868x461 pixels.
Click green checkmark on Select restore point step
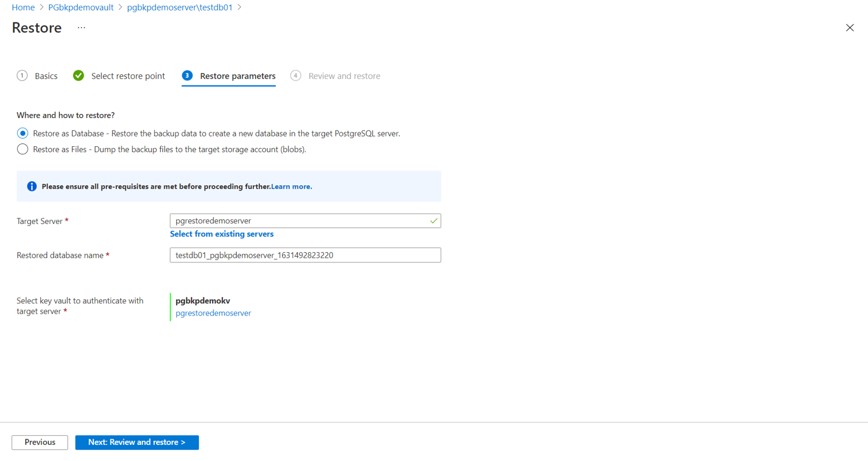pos(78,75)
